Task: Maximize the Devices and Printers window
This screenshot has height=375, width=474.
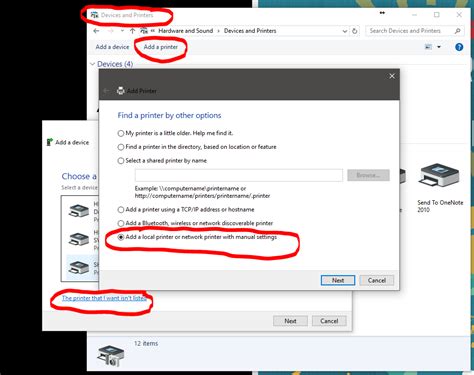Action: point(437,15)
